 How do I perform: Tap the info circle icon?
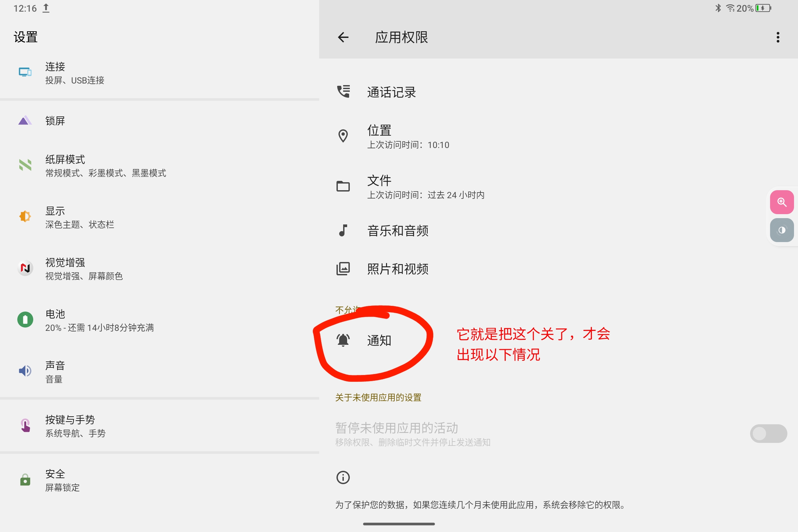click(343, 477)
